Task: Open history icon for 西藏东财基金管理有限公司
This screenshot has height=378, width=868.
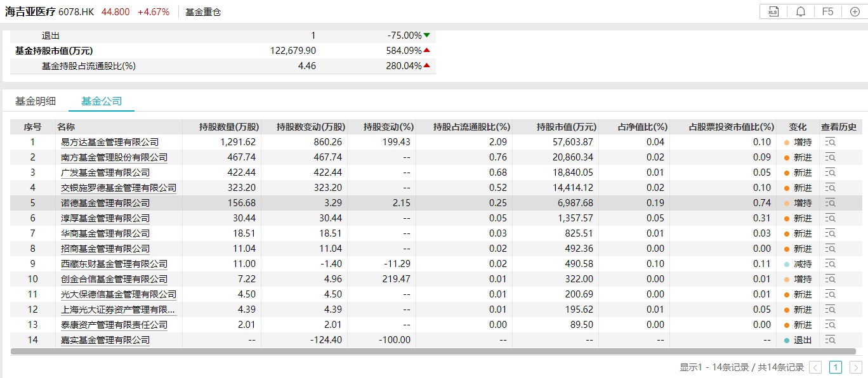Action: (831, 264)
